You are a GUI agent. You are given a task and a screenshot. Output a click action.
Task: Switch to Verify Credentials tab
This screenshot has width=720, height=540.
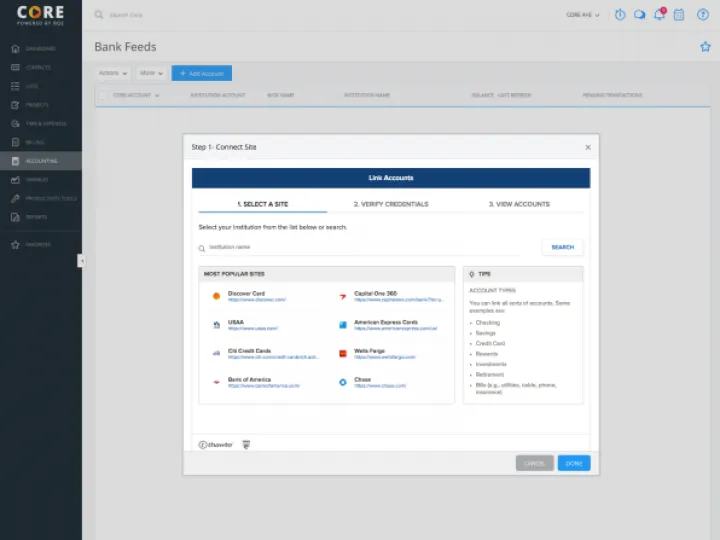[391, 204]
